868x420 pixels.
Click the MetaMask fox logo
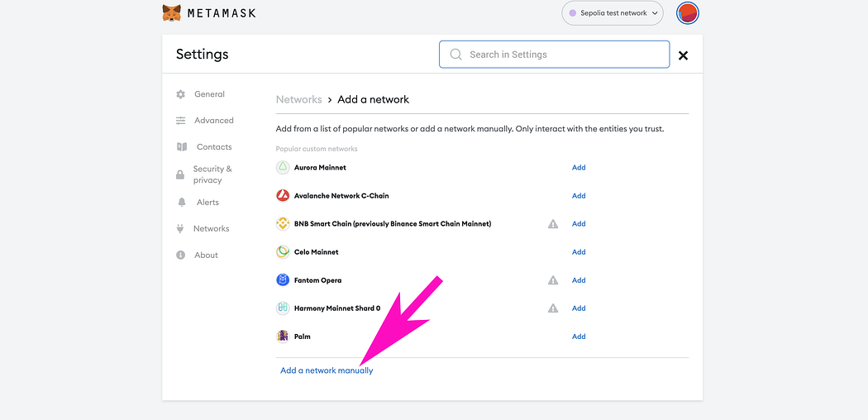click(x=172, y=12)
